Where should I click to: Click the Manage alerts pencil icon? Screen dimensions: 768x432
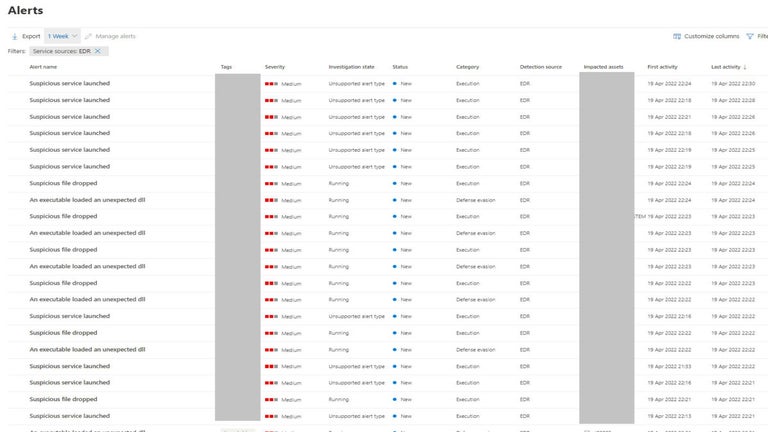point(89,36)
